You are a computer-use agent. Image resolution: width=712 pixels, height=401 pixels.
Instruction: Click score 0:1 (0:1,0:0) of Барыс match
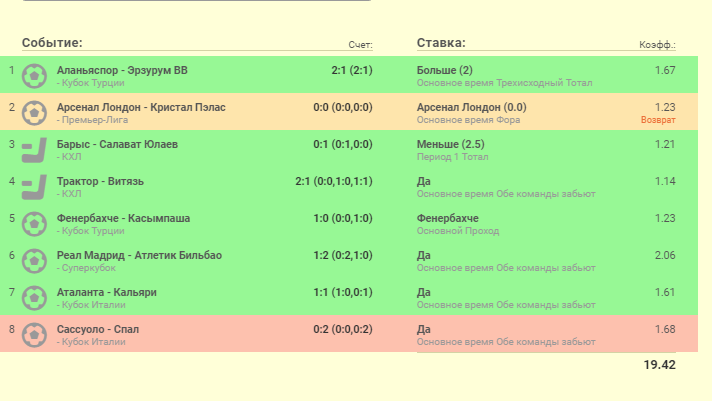(x=343, y=144)
